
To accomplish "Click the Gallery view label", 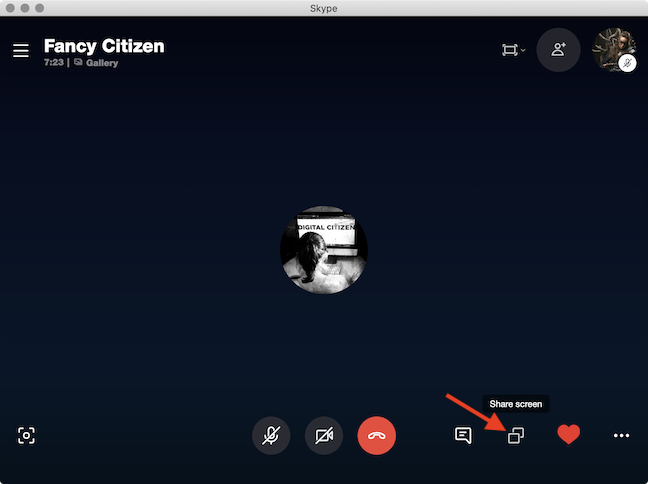I will (x=102, y=63).
